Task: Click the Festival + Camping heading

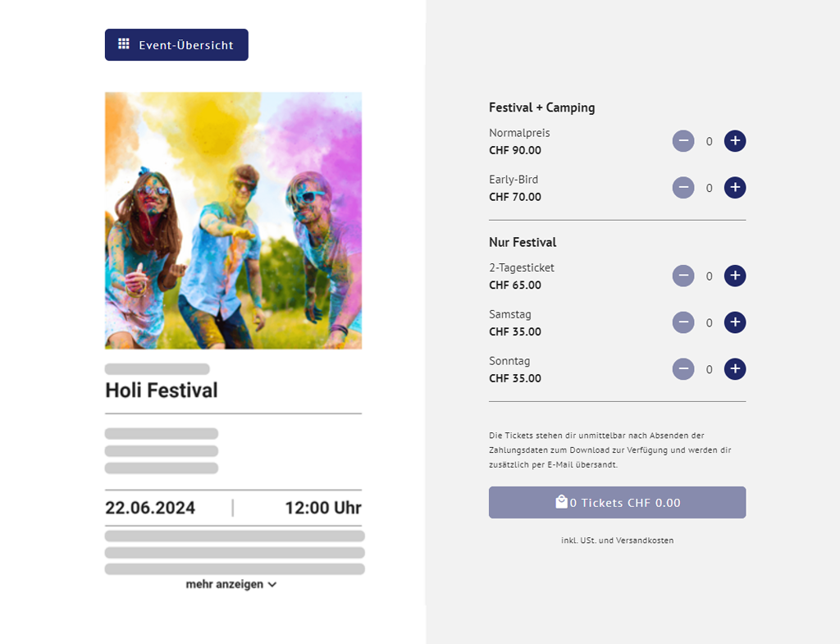Action: (541, 107)
